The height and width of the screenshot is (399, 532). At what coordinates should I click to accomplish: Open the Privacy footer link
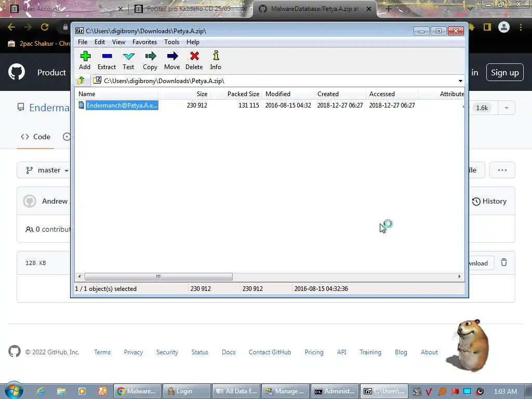pos(134,352)
